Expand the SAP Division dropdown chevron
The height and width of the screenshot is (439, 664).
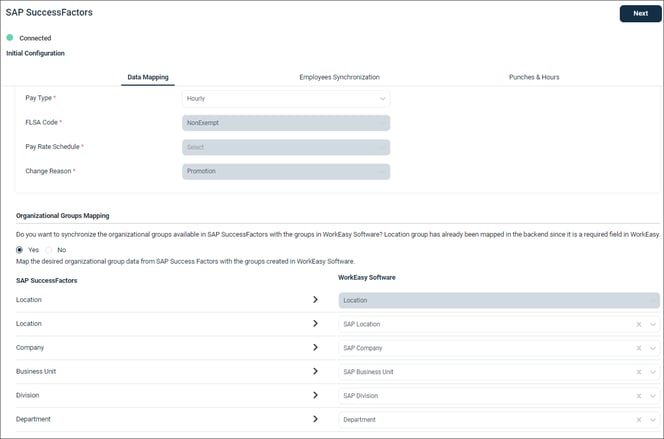[x=653, y=396]
